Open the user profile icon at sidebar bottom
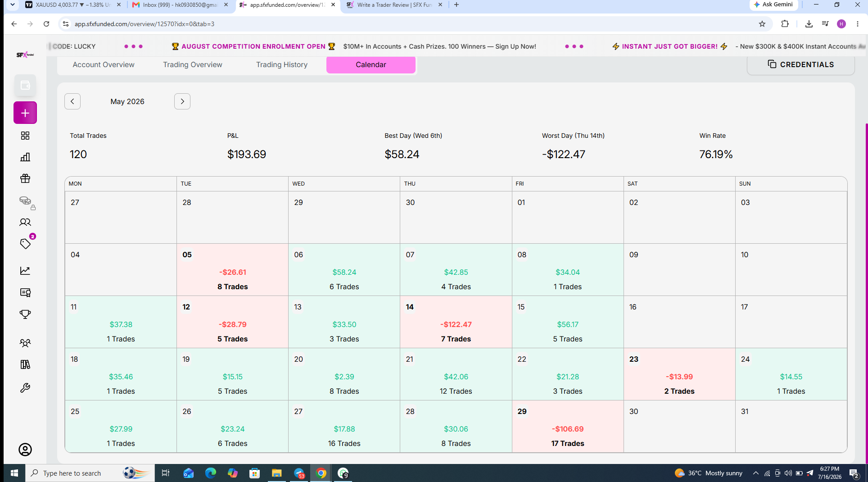This screenshot has height=482, width=868. point(25,450)
